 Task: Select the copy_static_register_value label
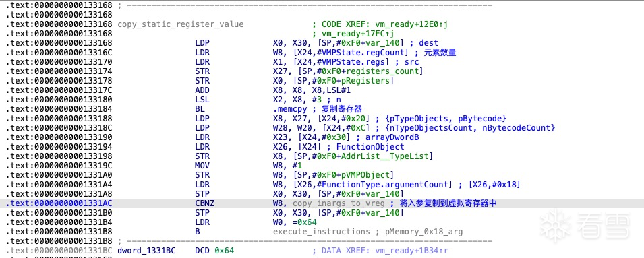[x=180, y=24]
